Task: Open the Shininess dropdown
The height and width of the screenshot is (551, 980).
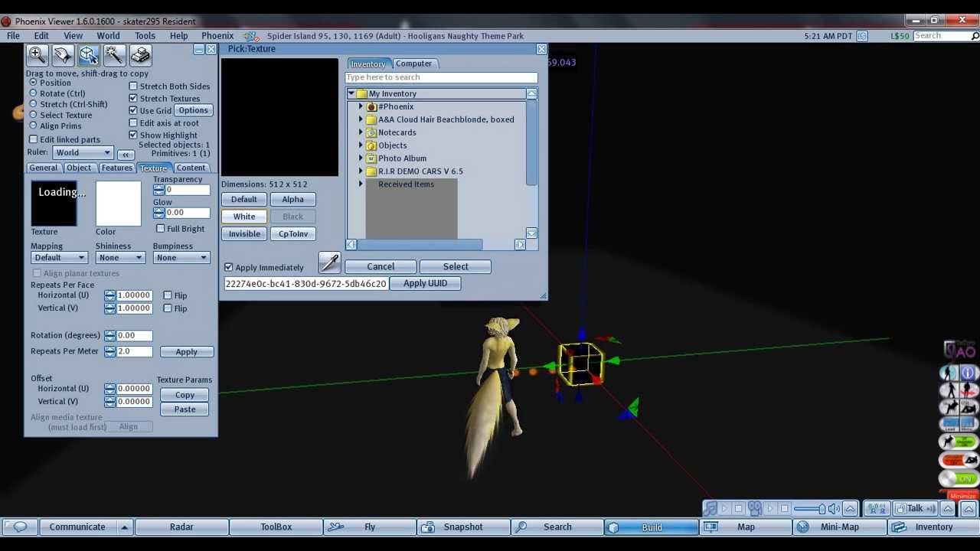Action: click(120, 258)
